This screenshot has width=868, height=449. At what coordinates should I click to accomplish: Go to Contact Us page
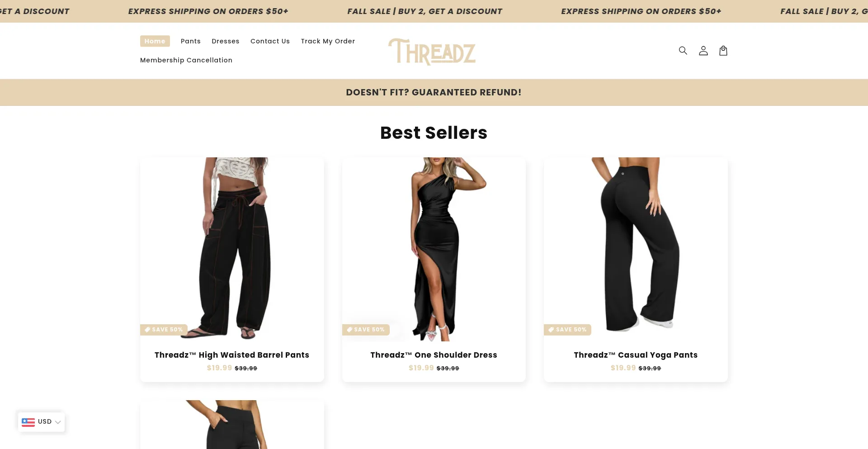pos(270,41)
